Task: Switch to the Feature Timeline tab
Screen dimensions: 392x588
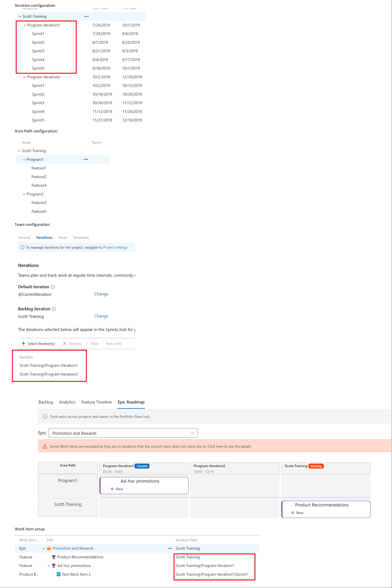Action: pos(96,402)
